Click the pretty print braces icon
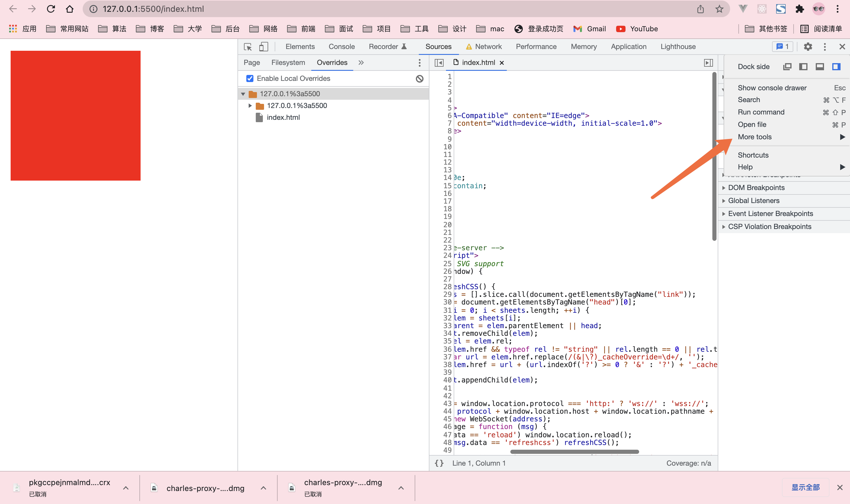This screenshot has height=504, width=850. 439,463
